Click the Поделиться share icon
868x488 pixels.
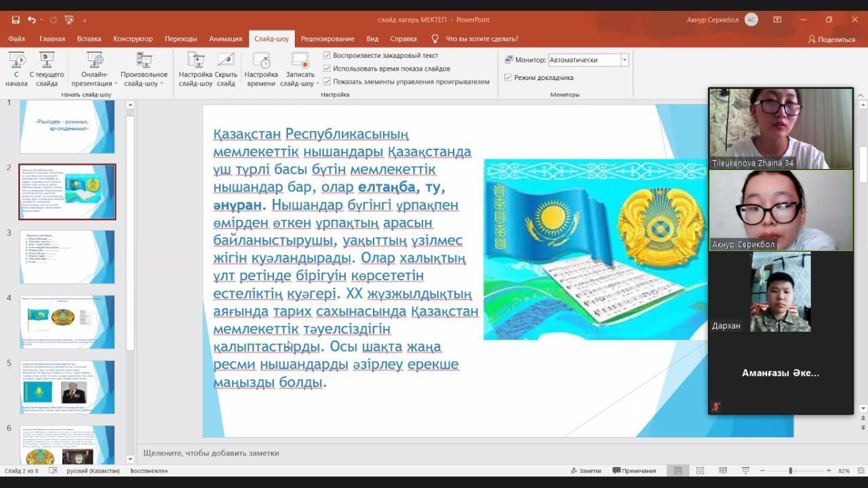click(x=812, y=39)
